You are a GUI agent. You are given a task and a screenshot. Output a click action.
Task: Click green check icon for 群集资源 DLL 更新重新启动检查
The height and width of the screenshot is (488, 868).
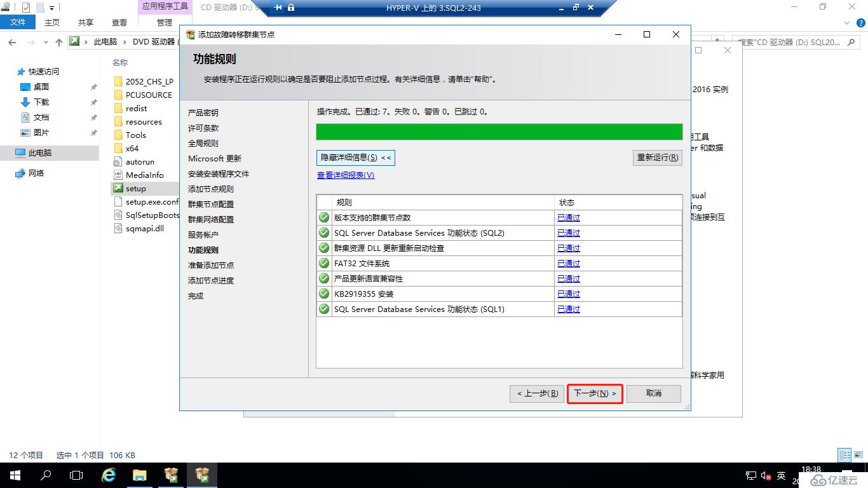pyautogui.click(x=324, y=248)
